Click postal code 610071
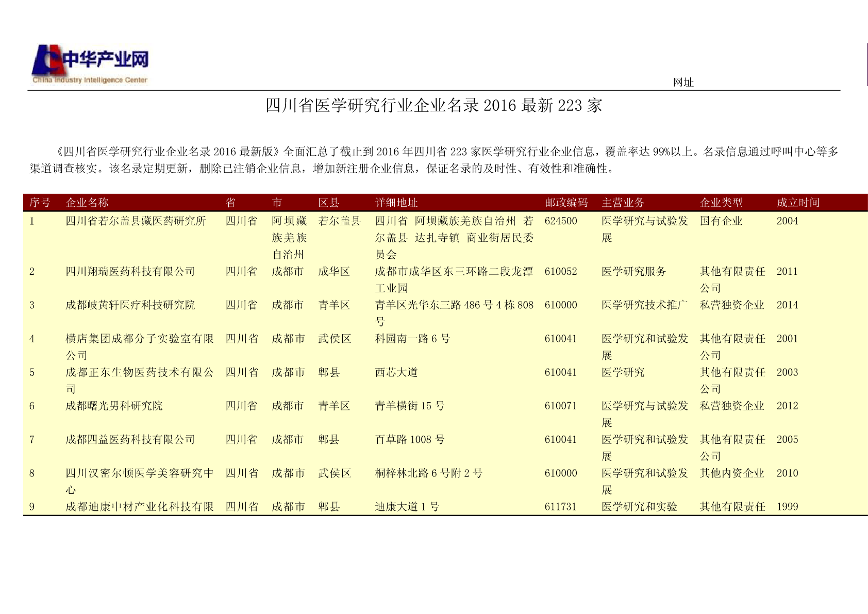868x614 pixels. coord(561,406)
